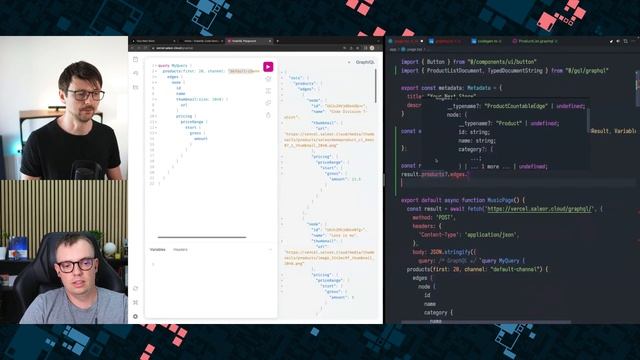The image size is (640, 360).
Task: Click the prettify query icon below run button
Action: tap(268, 79)
